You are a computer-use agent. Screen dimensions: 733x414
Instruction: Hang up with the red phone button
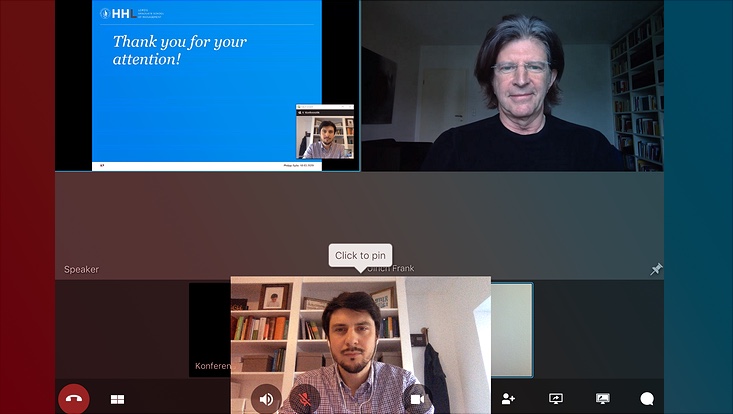(74, 399)
